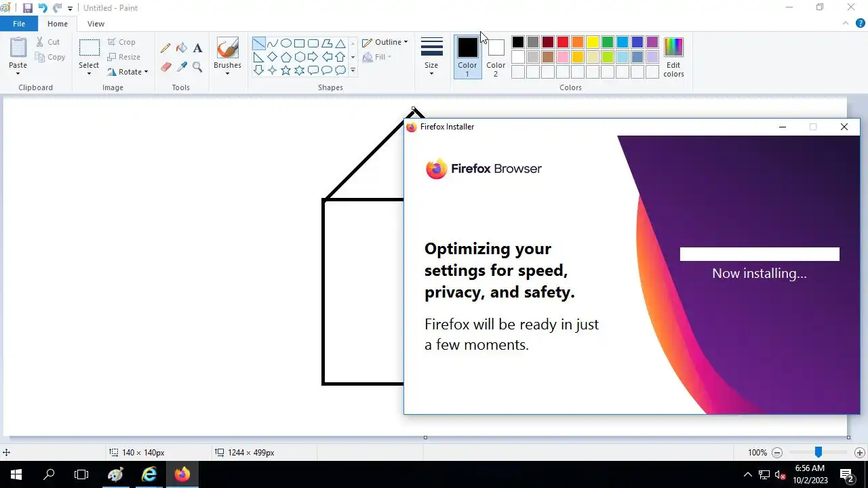Open Paint Help question mark icon
This screenshot has width=868, height=488.
pyautogui.click(x=861, y=23)
